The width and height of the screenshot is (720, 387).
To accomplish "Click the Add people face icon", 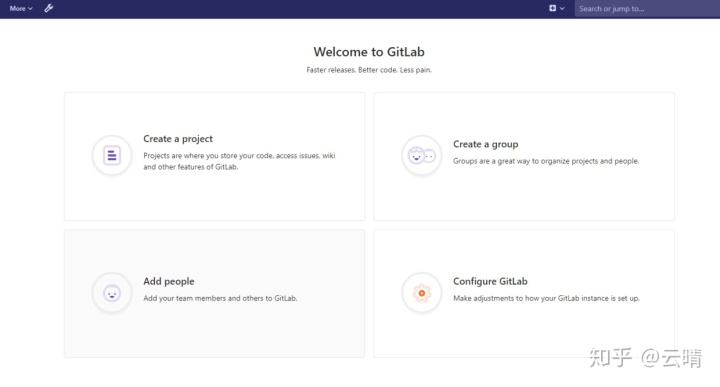I will 112,293.
